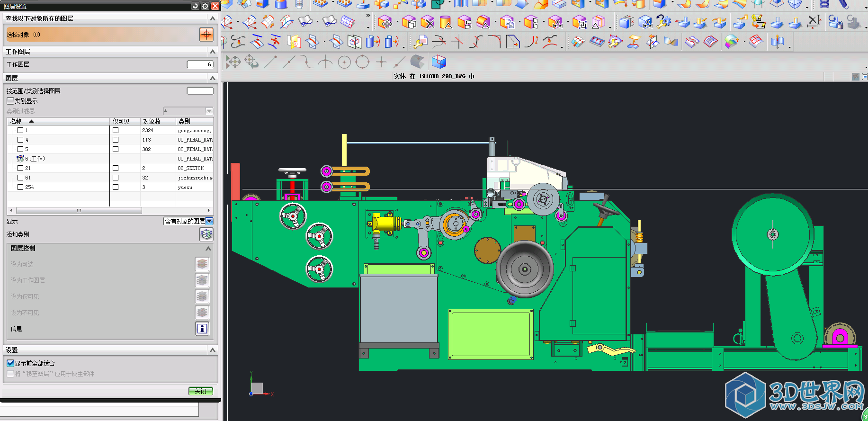
Task: Click the wrench with gear edit icon
Action: [x=663, y=22]
